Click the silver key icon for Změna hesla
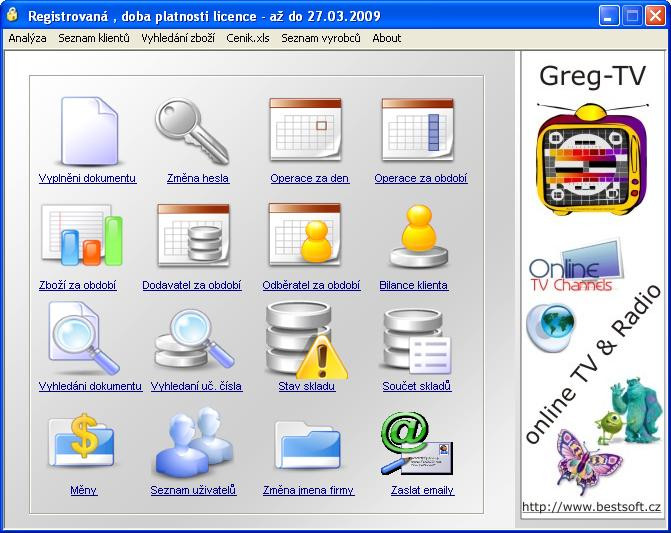 click(192, 131)
